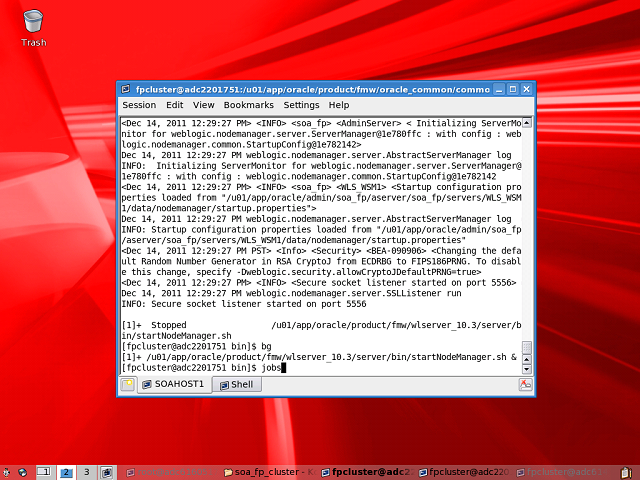The height and width of the screenshot is (480, 640).
Task: Click the close-session icon beside the tab bar
Action: click(525, 384)
